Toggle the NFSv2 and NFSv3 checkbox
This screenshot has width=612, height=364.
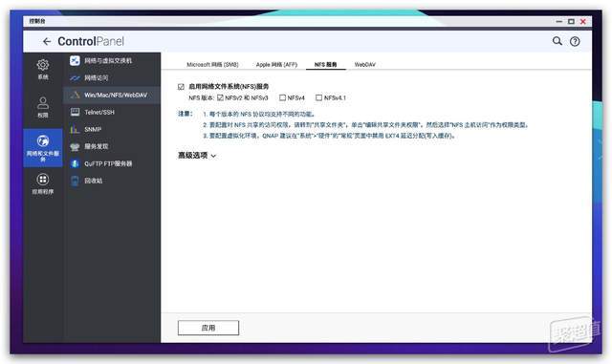pos(220,97)
